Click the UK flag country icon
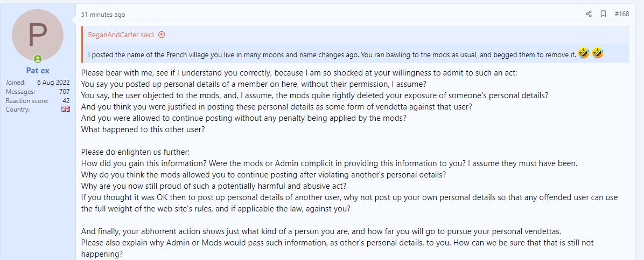The height and width of the screenshot is (260, 644). [66, 109]
